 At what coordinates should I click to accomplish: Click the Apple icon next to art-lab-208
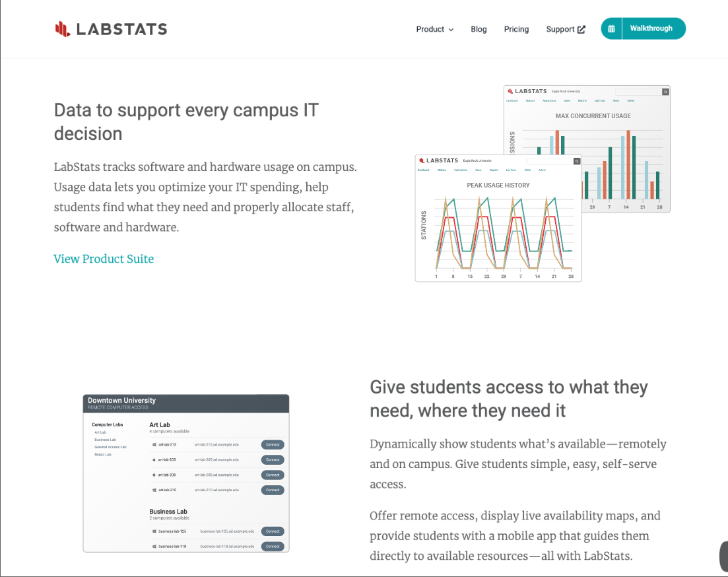click(154, 475)
